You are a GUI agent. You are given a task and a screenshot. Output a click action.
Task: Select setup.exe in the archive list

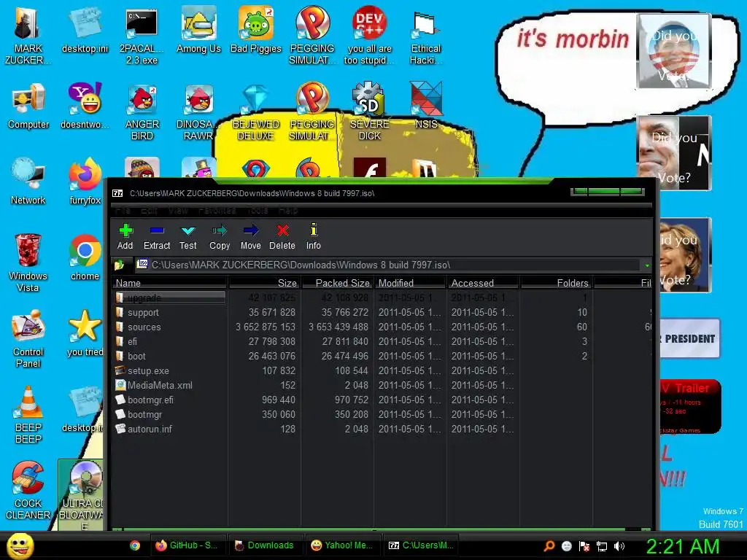[382, 370]
